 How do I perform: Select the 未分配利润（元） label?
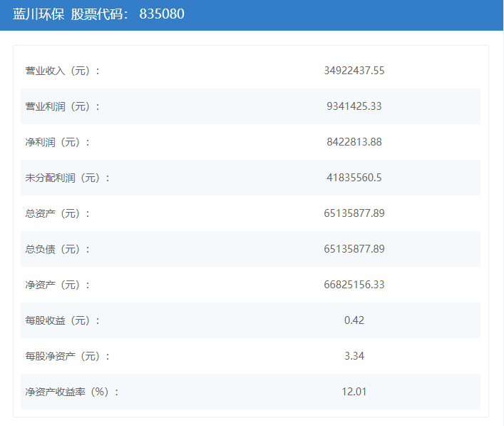68,178
